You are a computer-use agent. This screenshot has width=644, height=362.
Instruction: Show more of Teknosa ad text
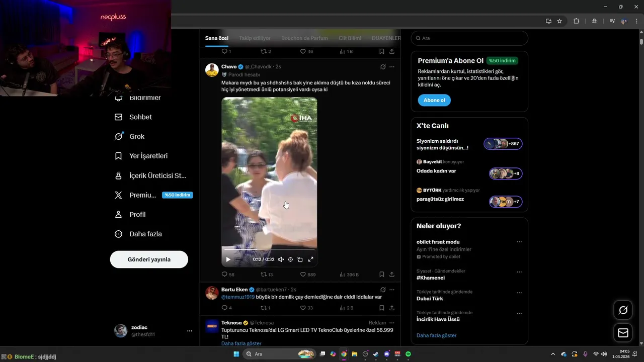click(242, 343)
